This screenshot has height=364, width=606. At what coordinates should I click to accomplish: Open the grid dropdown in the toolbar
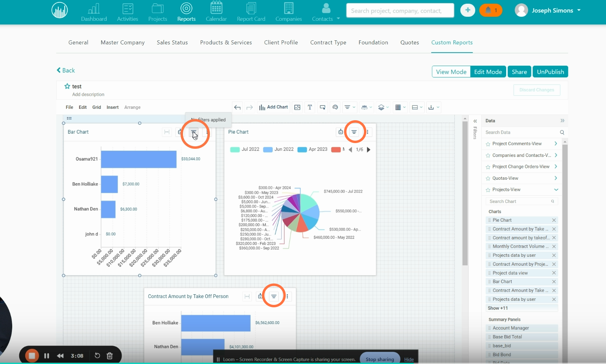click(x=400, y=107)
